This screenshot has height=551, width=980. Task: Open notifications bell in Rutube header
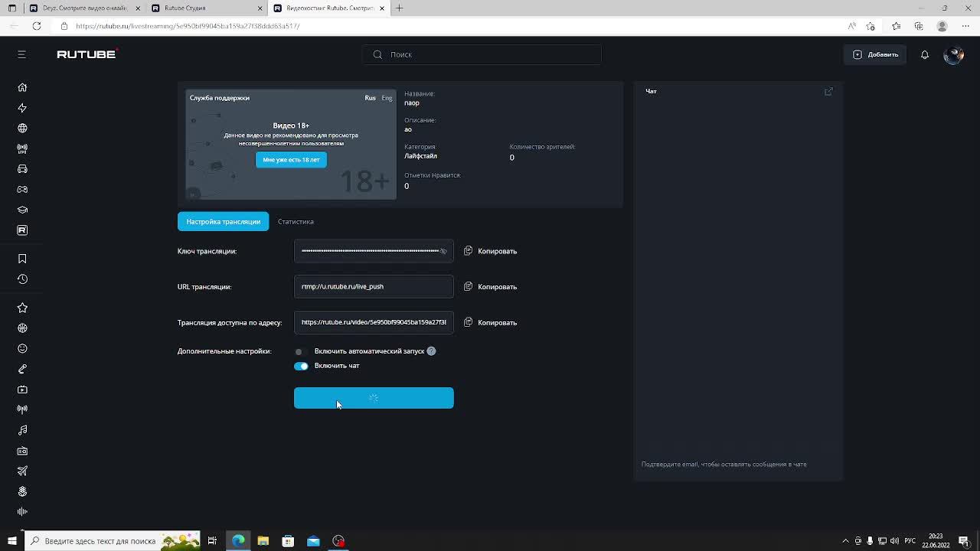click(925, 54)
